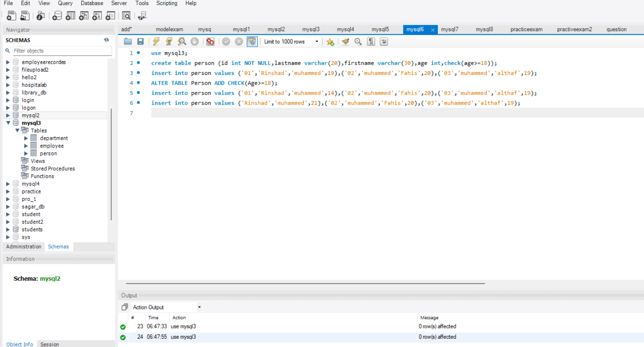Create a new SQL tab in the main toolbar
The height and width of the screenshot is (347, 644).
(x=11, y=16)
